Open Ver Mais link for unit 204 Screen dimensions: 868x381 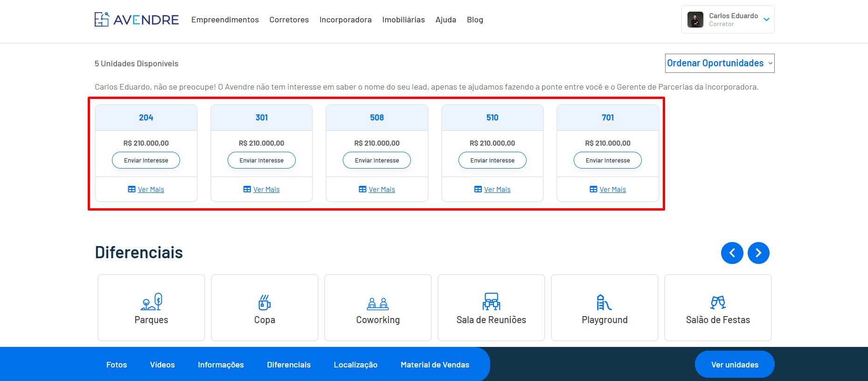pos(151,190)
